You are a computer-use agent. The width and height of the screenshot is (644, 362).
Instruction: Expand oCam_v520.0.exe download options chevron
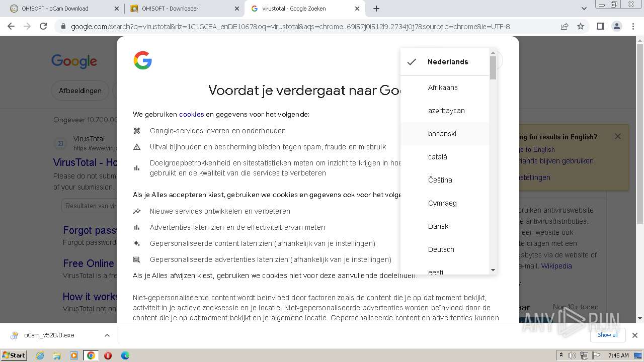tap(107, 335)
